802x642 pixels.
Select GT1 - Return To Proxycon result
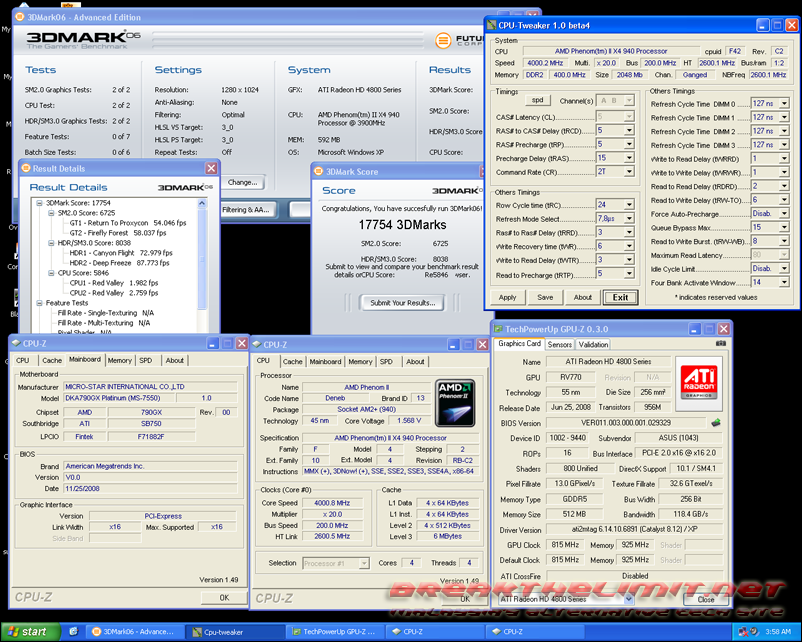click(x=128, y=223)
